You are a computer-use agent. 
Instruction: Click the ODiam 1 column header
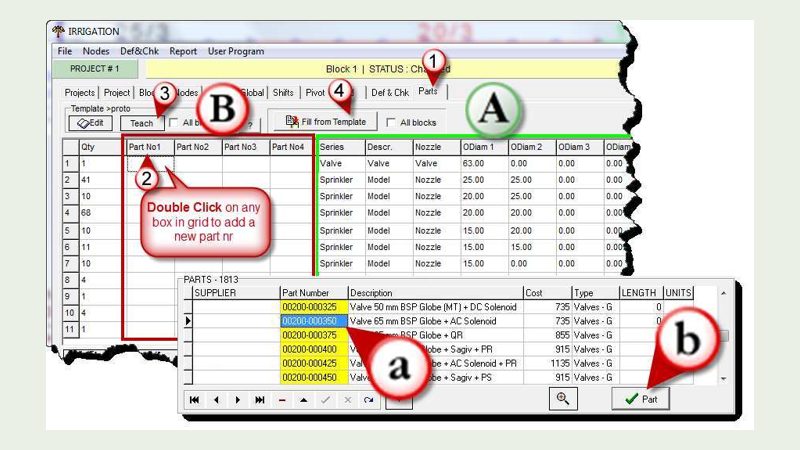pos(484,147)
